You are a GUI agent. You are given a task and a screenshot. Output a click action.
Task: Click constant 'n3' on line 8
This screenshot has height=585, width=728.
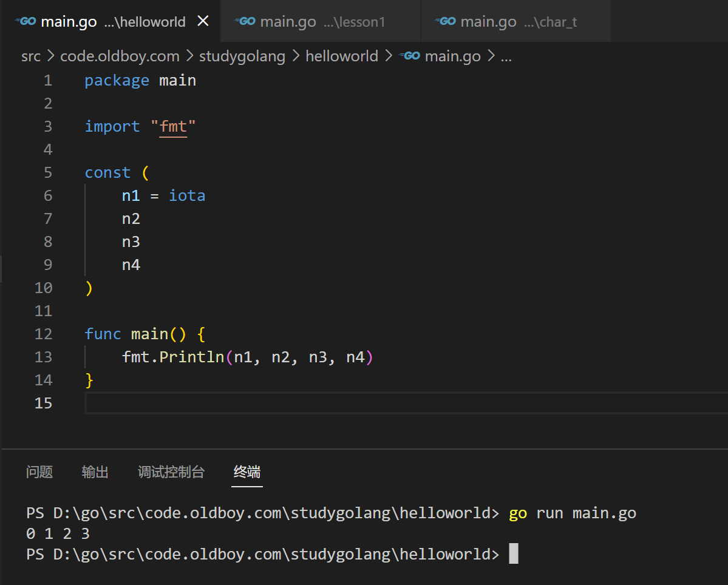pyautogui.click(x=131, y=242)
